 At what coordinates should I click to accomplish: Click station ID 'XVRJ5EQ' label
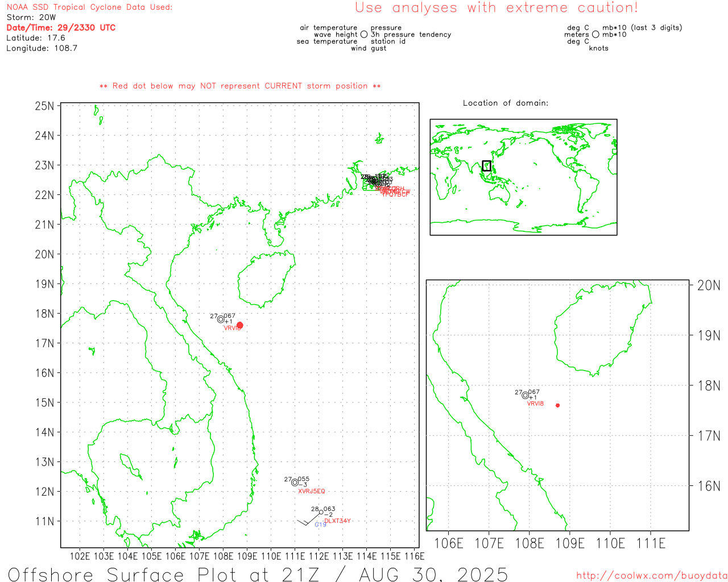[x=312, y=492]
